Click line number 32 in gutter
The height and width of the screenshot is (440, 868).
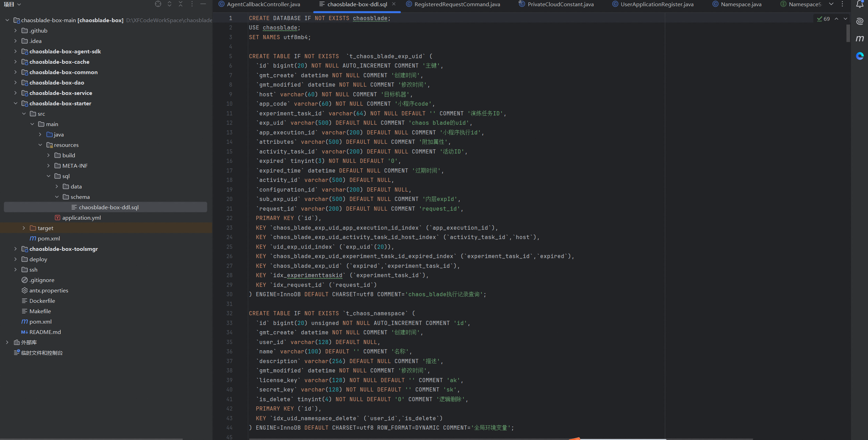click(x=229, y=313)
